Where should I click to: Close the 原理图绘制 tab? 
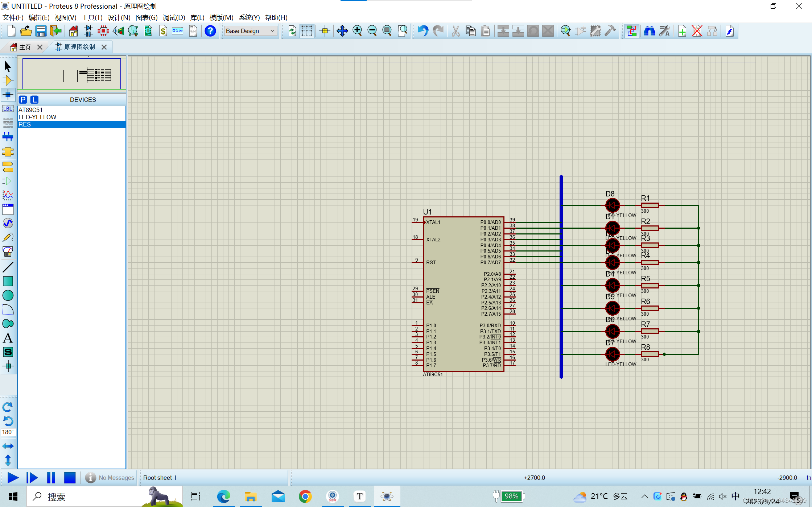point(104,47)
